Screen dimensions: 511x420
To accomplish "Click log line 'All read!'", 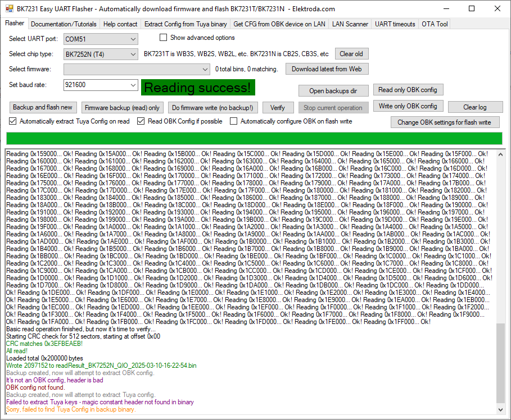I will [17, 351].
